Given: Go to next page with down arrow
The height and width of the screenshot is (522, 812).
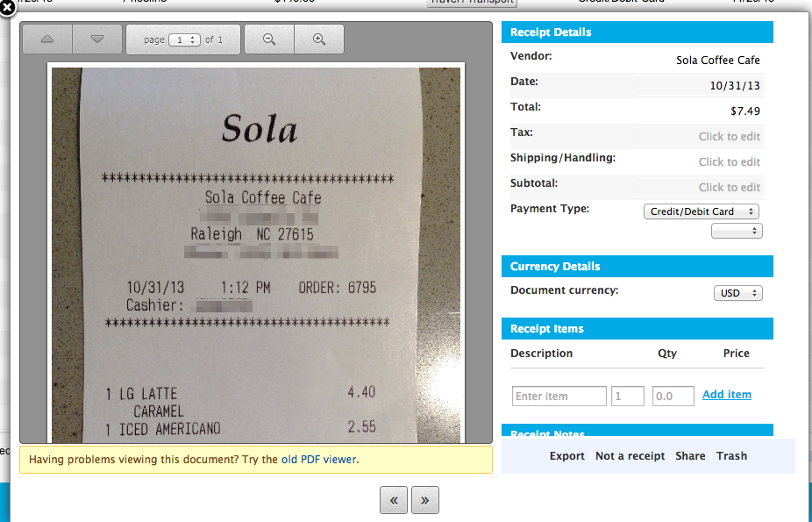Looking at the screenshot, I should [x=97, y=39].
